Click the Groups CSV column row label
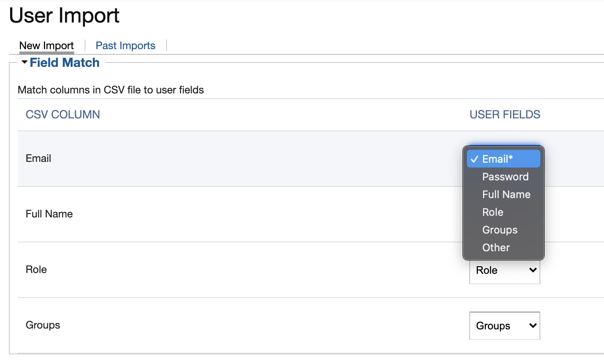Image resolution: width=604 pixels, height=364 pixels. pos(43,325)
